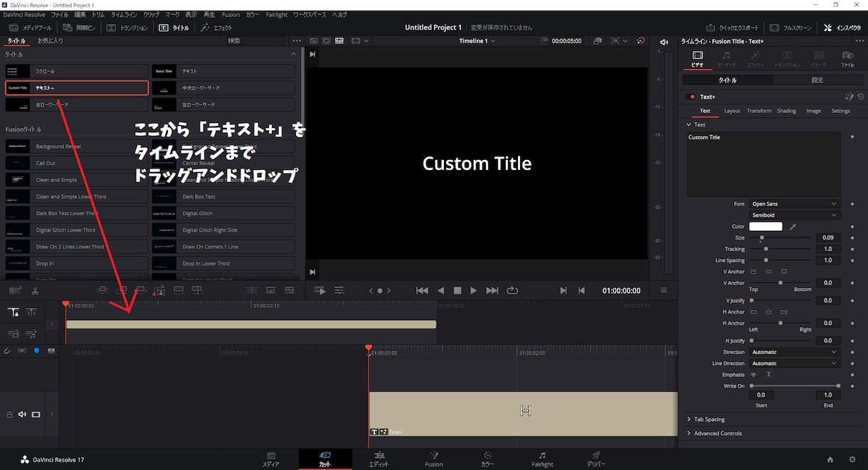Click the white Color swatch
This screenshot has height=470, width=868.
[766, 227]
